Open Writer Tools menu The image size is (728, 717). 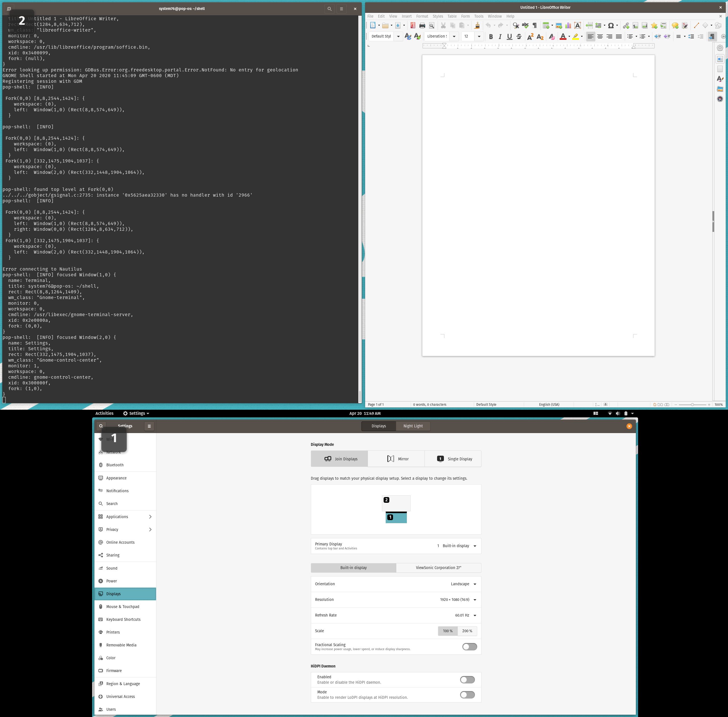[478, 16]
